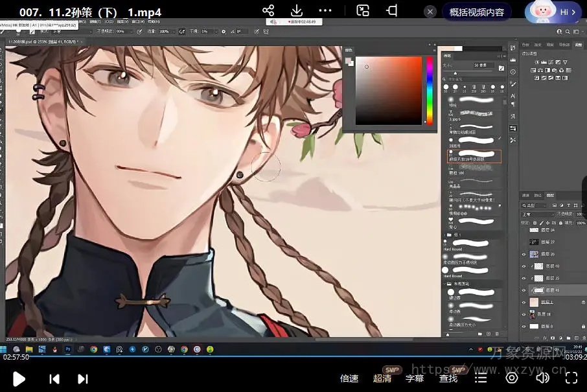Toggle visibility of layer 图层 18

click(524, 314)
